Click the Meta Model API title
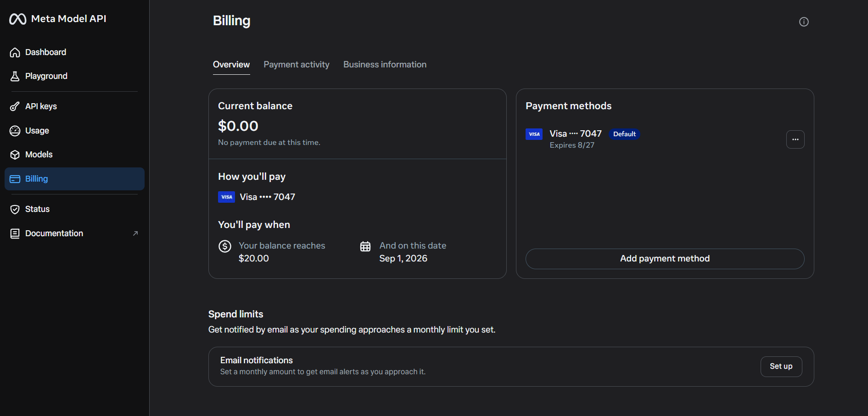The width and height of the screenshot is (868, 416). (x=69, y=19)
